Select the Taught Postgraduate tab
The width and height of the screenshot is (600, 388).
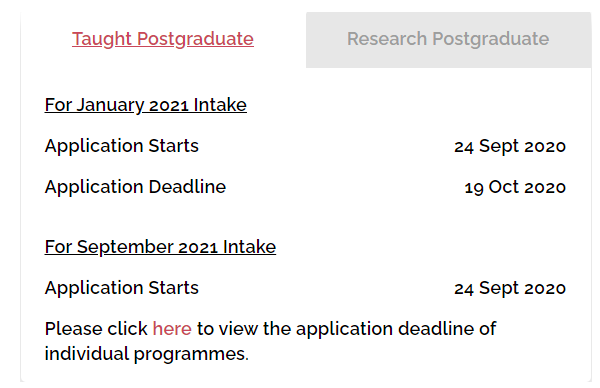coord(163,39)
